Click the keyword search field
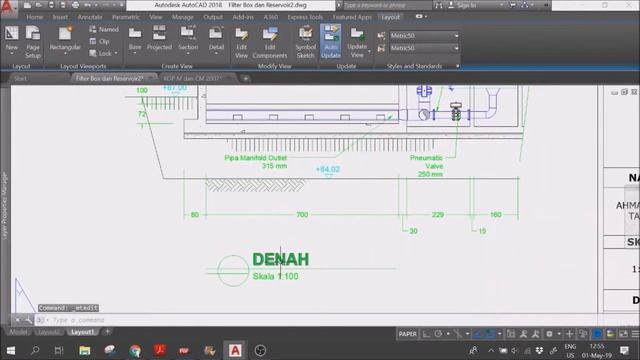 (387, 5)
